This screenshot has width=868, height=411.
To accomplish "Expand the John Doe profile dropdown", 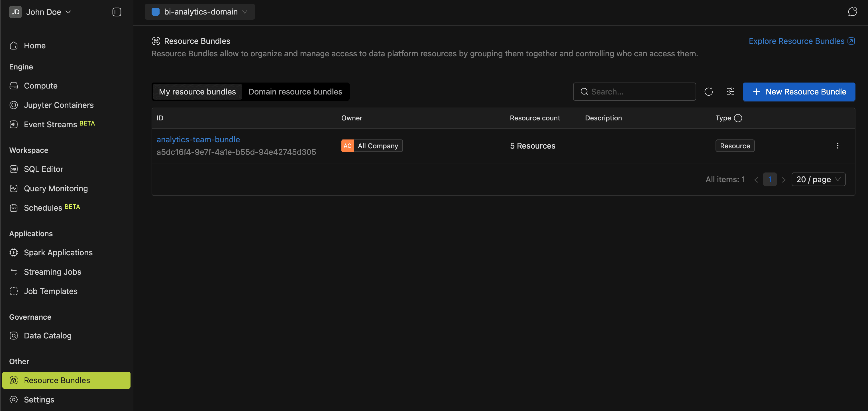I will [x=40, y=12].
